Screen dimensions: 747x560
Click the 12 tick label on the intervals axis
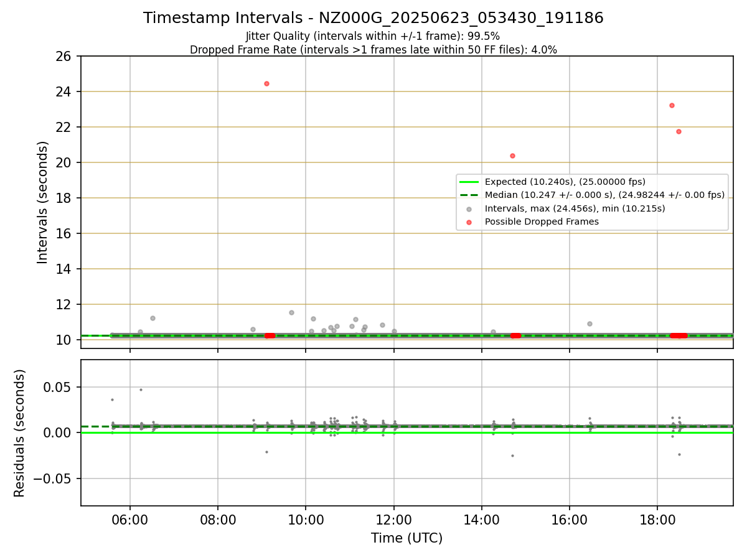(x=65, y=304)
